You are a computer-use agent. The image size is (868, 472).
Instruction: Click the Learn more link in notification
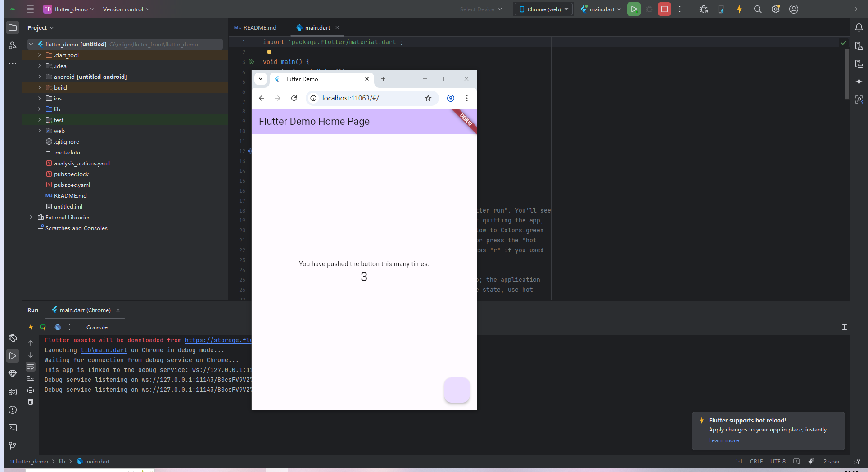point(724,440)
